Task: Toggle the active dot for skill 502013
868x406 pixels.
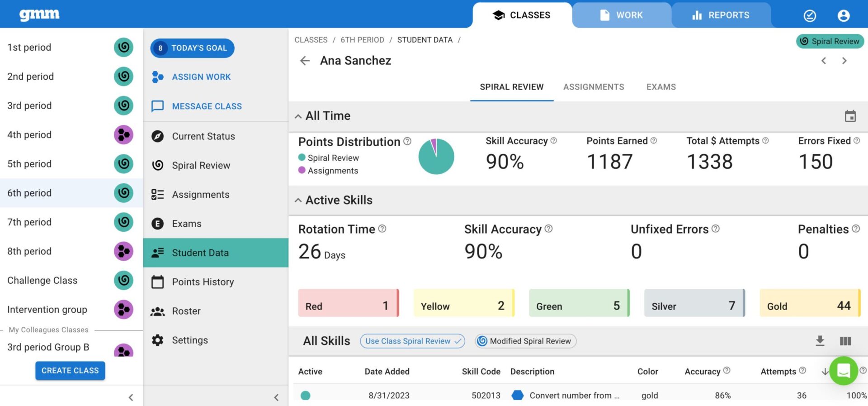Action: (306, 395)
